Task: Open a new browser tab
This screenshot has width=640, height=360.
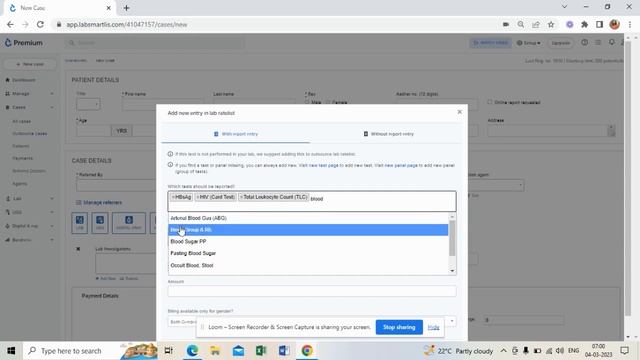Action: [127, 8]
